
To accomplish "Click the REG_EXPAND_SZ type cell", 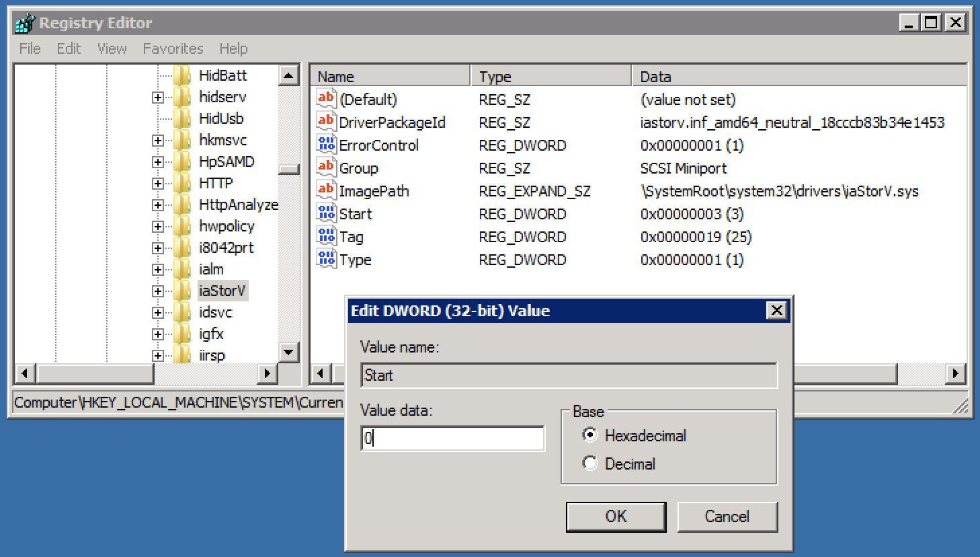I will coord(534,191).
